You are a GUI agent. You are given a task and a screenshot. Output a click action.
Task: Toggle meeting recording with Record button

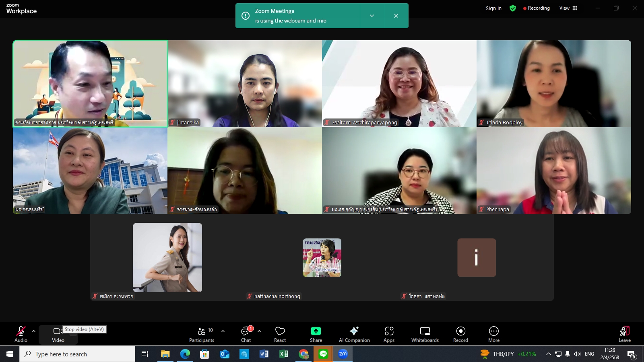point(460,334)
